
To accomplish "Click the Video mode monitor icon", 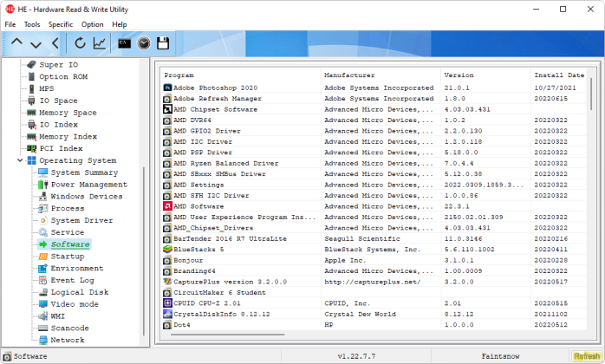I will click(x=43, y=304).
